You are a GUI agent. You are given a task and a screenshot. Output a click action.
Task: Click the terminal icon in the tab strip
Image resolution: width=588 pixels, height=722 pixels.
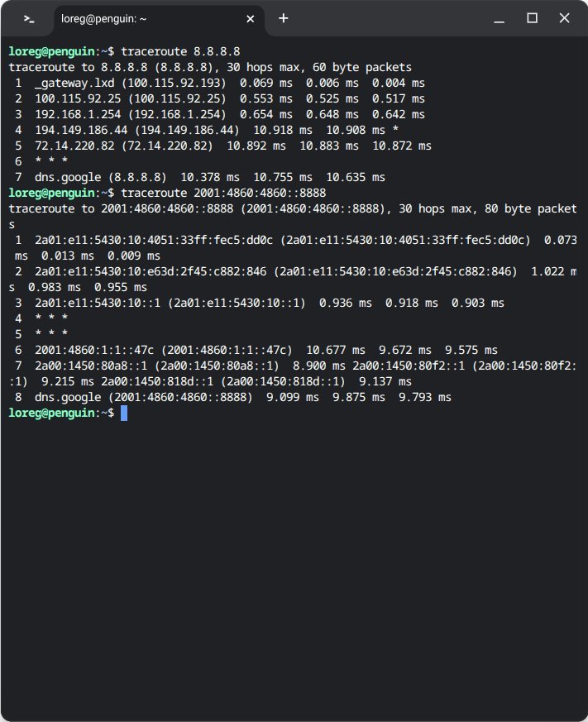29,18
